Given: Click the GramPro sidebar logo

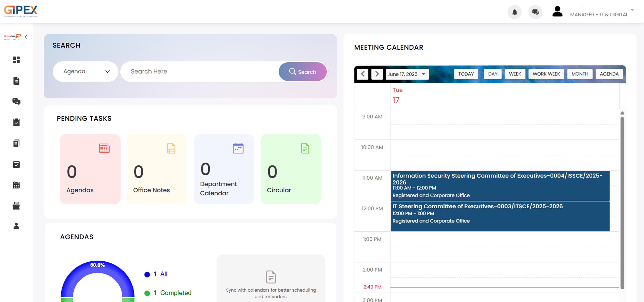Looking at the screenshot, I should [x=12, y=37].
